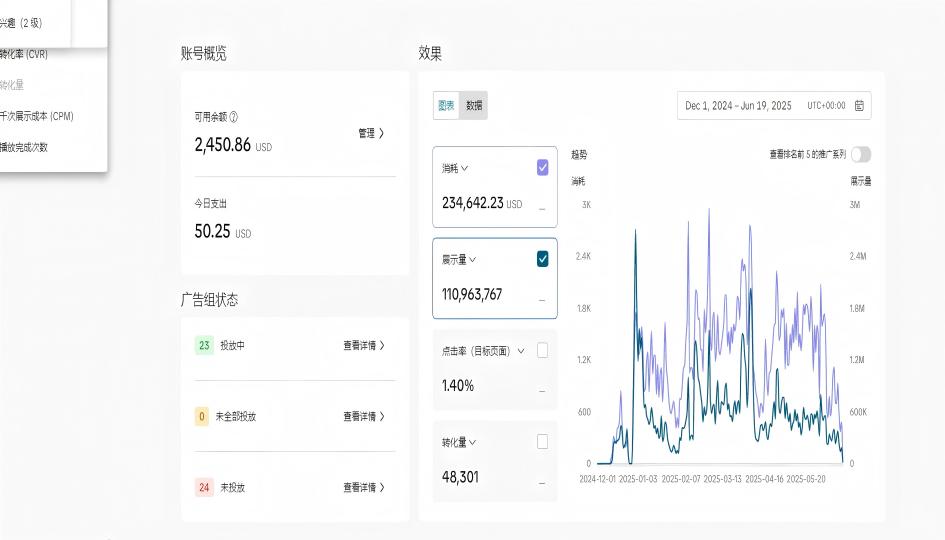Click the green 23 status badge
The image size is (945, 540).
point(204,345)
